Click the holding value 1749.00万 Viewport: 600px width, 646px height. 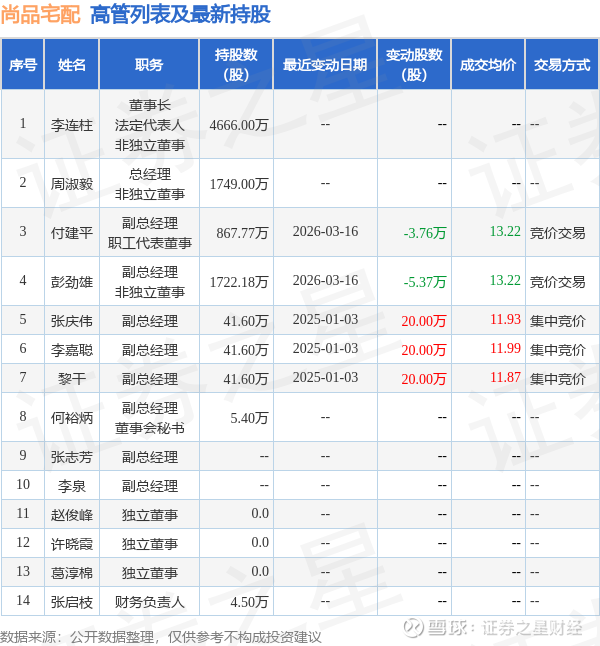(x=239, y=184)
